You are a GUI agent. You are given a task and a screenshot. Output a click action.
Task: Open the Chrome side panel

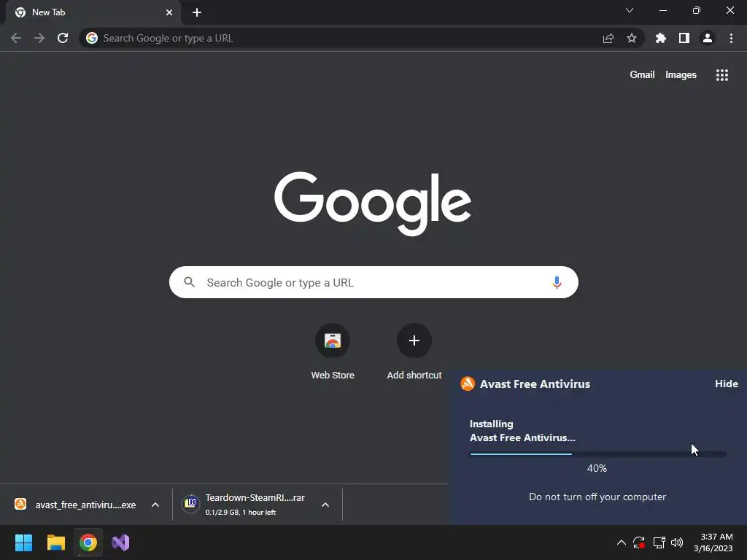[684, 38]
